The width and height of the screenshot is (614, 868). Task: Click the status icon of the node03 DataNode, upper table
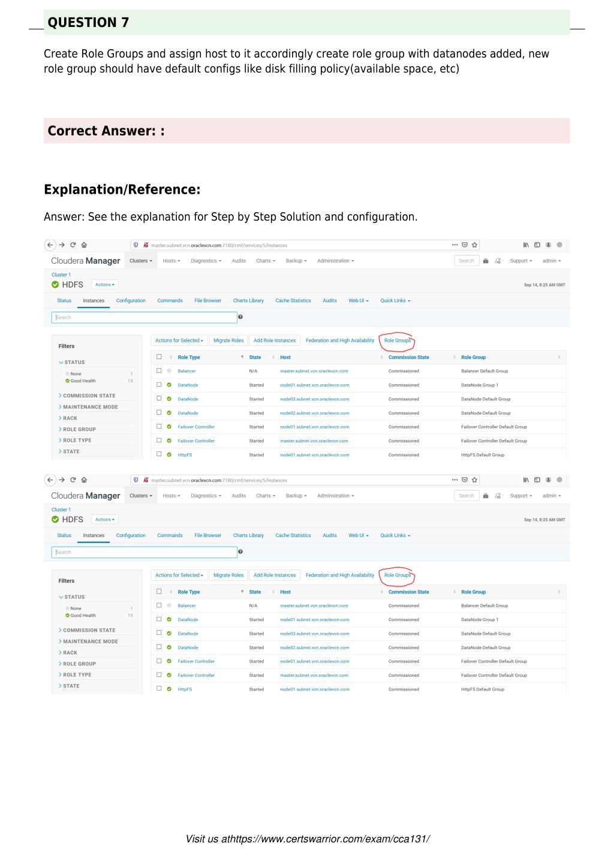pos(169,399)
